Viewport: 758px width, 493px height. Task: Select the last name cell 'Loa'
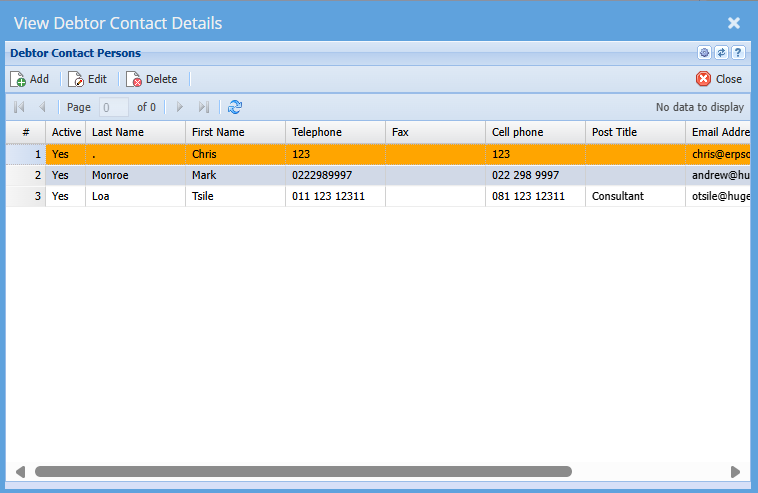(x=135, y=196)
